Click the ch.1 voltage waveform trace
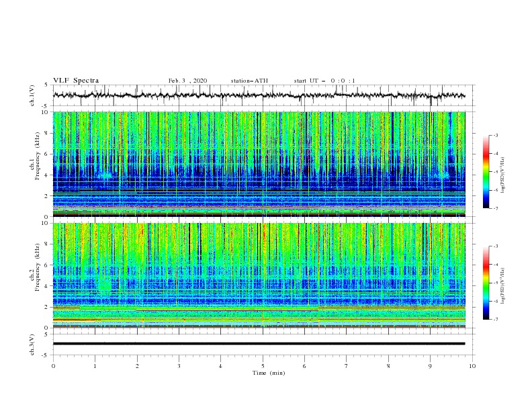Screen dimensions: 532x411 tap(259, 95)
